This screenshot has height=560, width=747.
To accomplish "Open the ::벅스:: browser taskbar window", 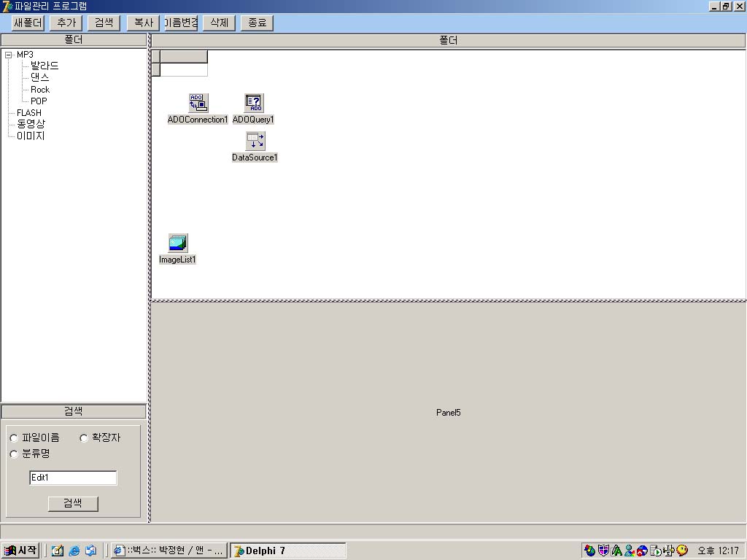I will (169, 551).
